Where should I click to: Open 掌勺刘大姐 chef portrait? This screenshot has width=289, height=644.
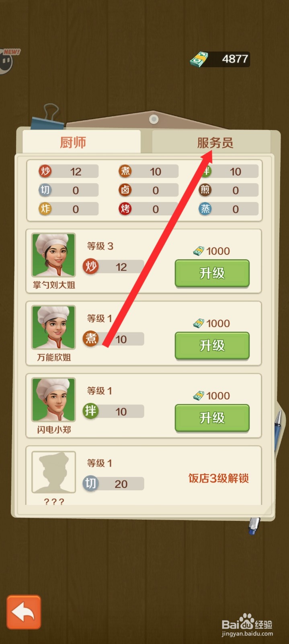[x=53, y=255]
